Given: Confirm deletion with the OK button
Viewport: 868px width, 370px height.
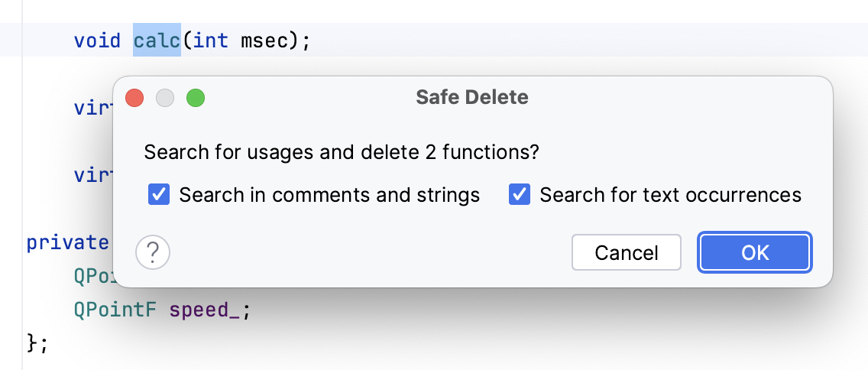Looking at the screenshot, I should pyautogui.click(x=755, y=252).
